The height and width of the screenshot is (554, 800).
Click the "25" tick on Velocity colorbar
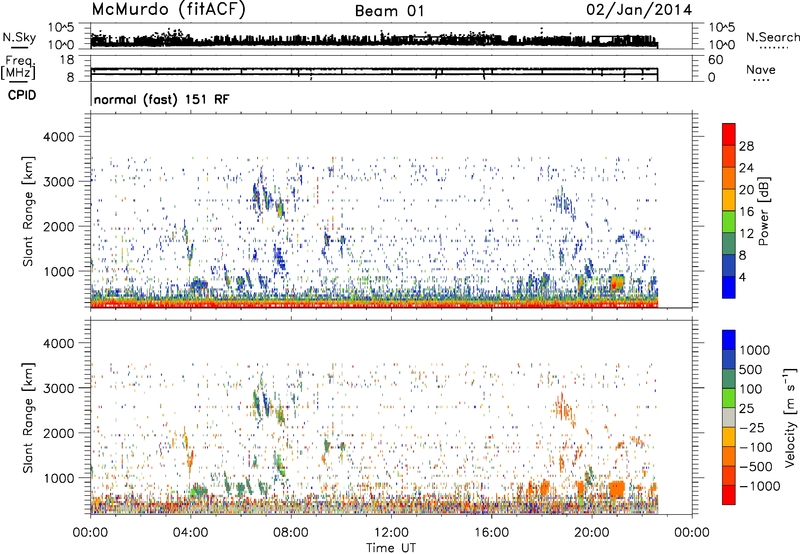(746, 409)
